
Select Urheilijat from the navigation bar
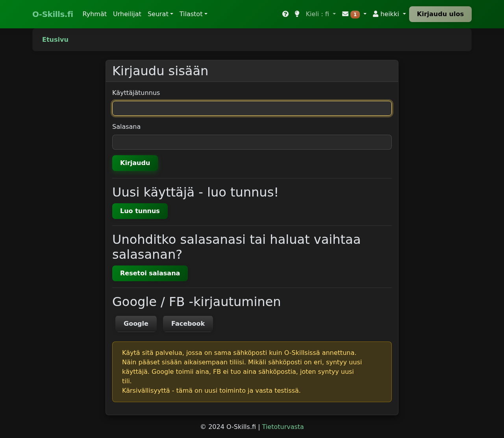pos(127,14)
